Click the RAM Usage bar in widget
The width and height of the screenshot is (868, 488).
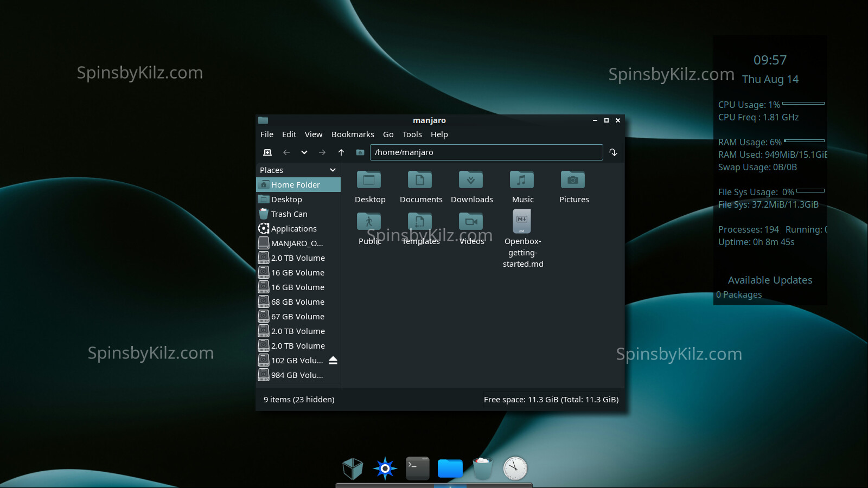[805, 140]
